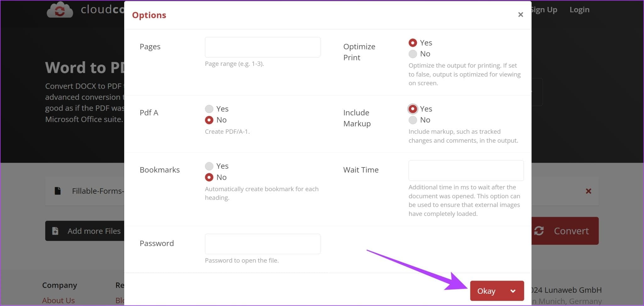Close the Options dialog with the X
This screenshot has width=644, height=306.
click(520, 14)
